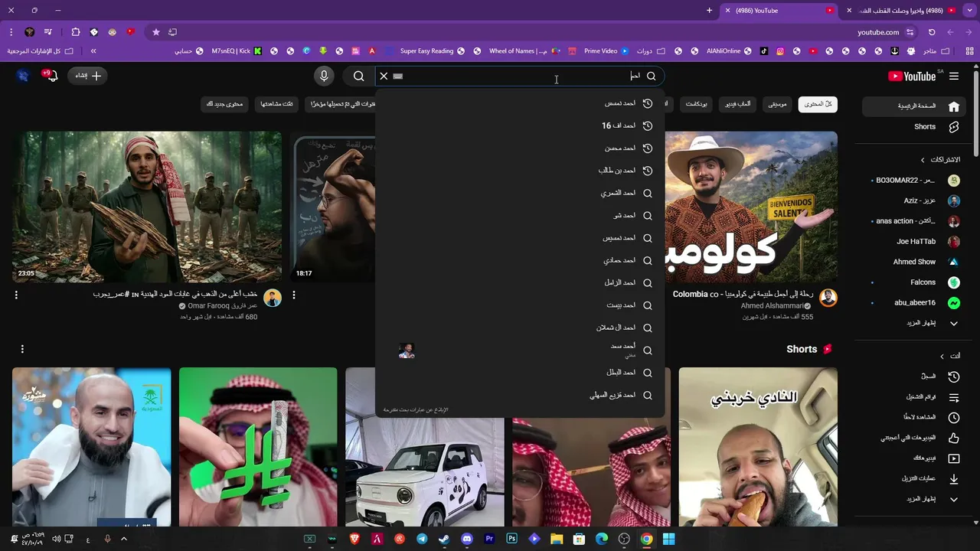
Task: Open the on-screen keyboard icon in search box
Action: tap(397, 76)
